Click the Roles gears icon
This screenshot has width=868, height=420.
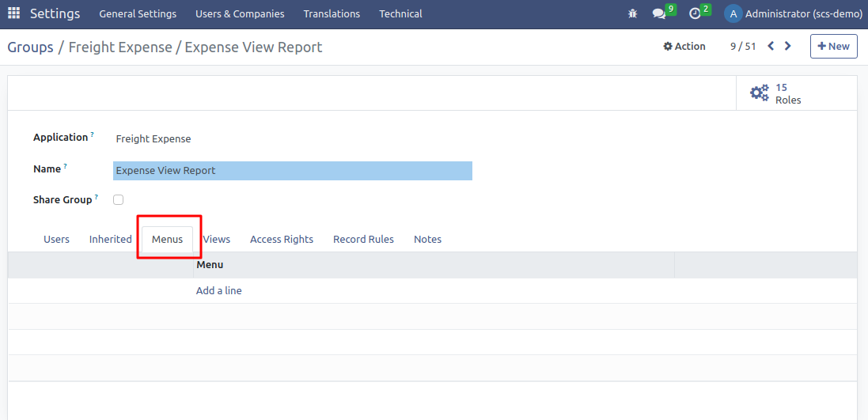tap(759, 93)
